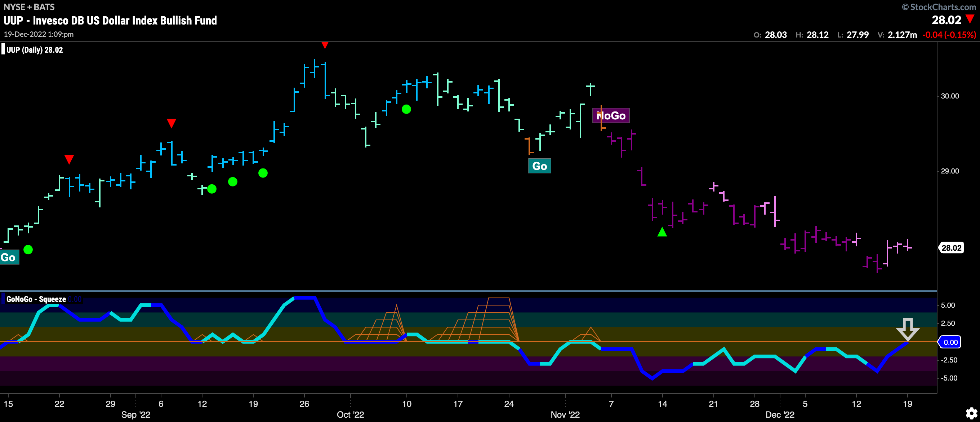This screenshot has width=980, height=422.
Task: Click the 'Oct '22' month label
Action: pos(350,415)
